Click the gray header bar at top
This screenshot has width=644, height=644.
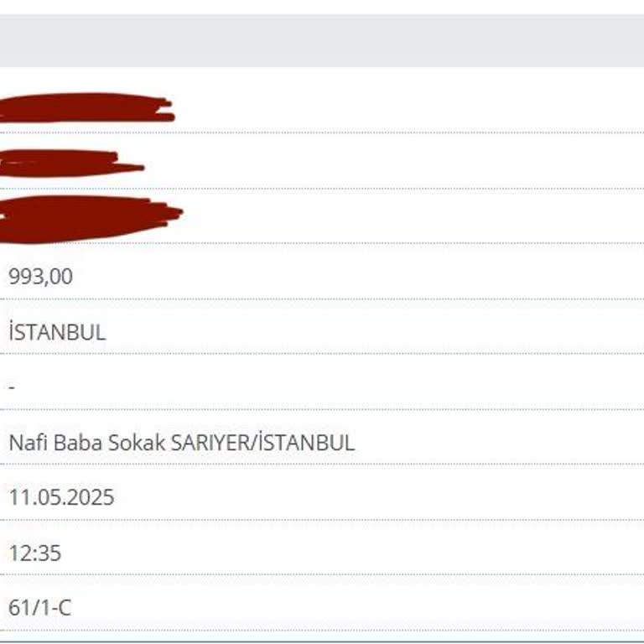click(x=322, y=40)
